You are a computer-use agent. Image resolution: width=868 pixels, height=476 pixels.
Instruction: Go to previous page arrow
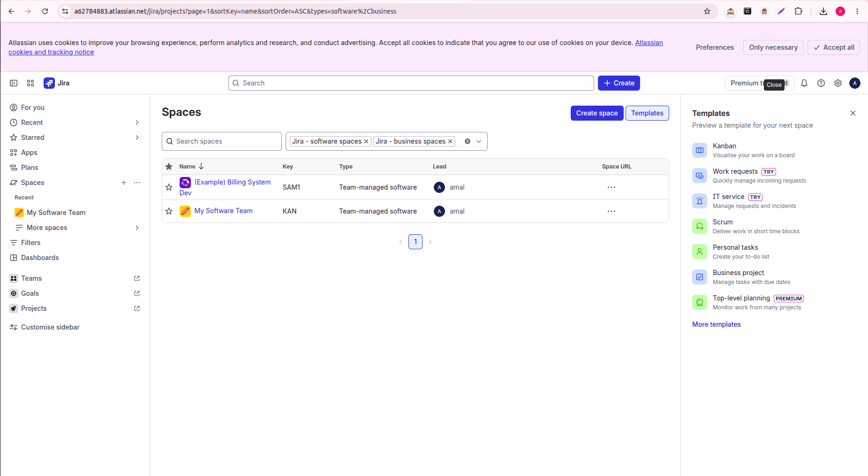point(401,242)
